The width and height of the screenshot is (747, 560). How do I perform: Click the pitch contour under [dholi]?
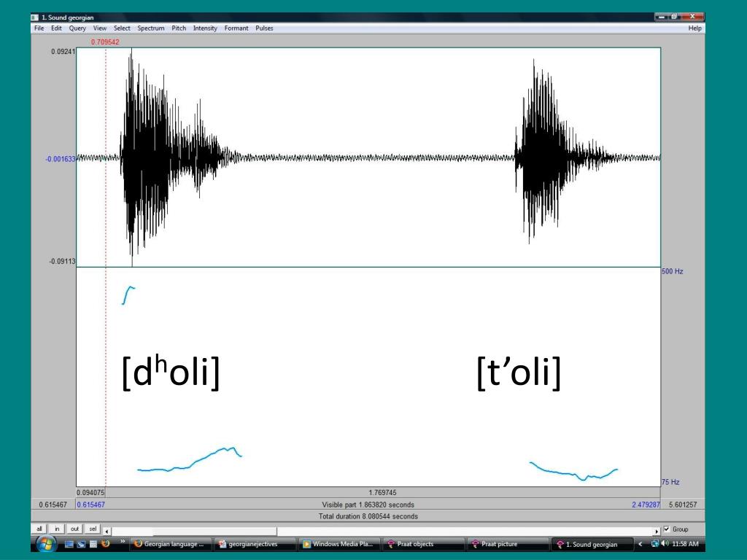point(190,460)
